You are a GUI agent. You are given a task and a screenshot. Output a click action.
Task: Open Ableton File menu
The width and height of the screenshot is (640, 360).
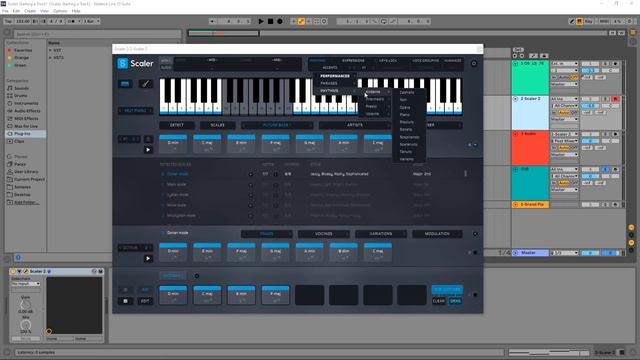5,11
